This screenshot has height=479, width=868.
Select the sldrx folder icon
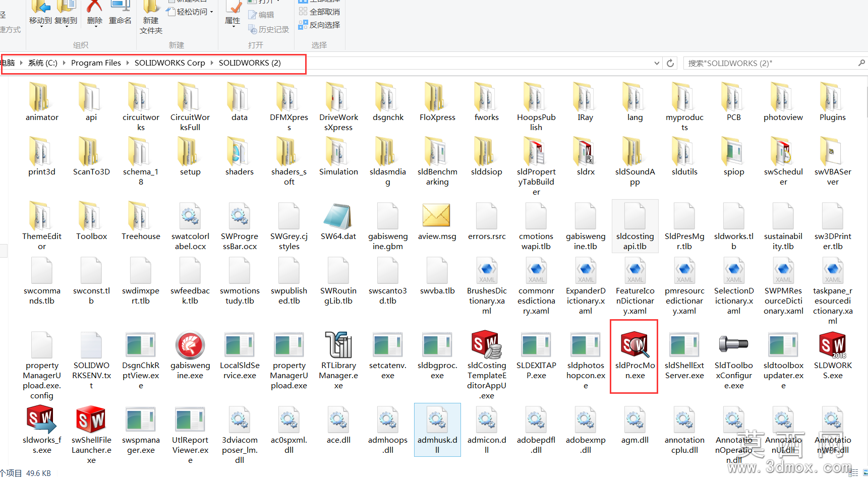(x=585, y=151)
